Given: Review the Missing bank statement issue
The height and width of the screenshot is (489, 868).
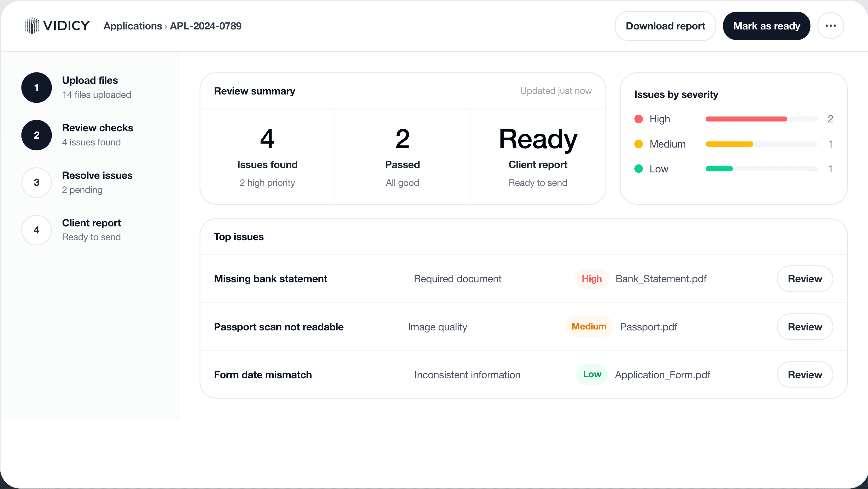Looking at the screenshot, I should [805, 279].
